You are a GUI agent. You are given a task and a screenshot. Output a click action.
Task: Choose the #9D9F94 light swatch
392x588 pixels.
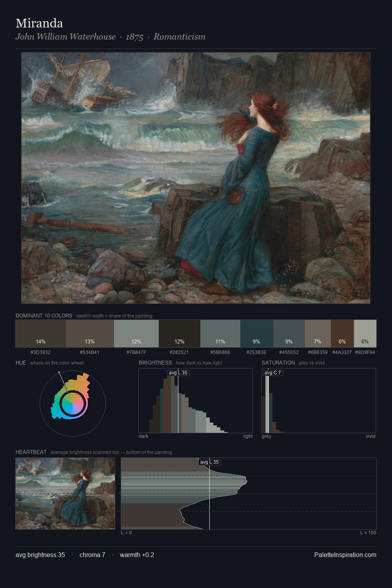click(365, 334)
